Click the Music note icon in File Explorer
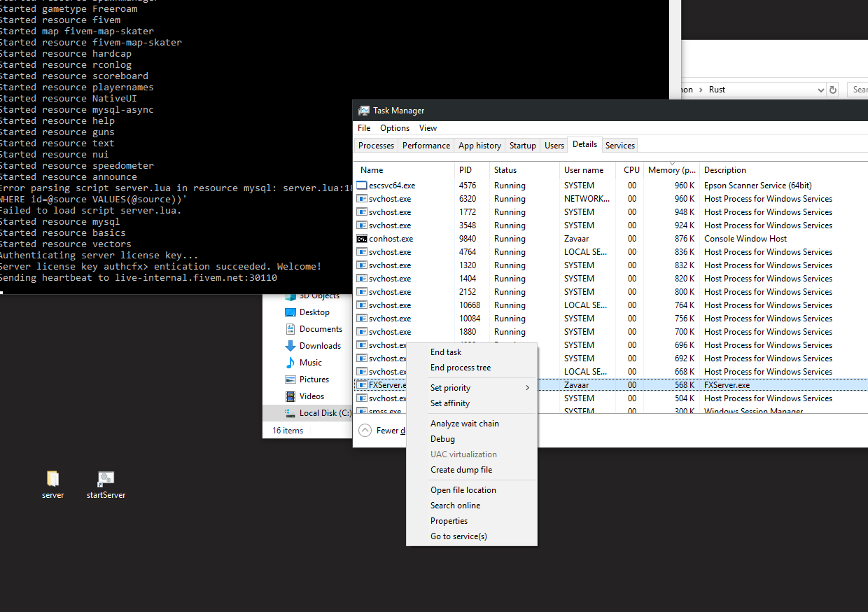Viewport: 868px width, 612px height. point(290,363)
